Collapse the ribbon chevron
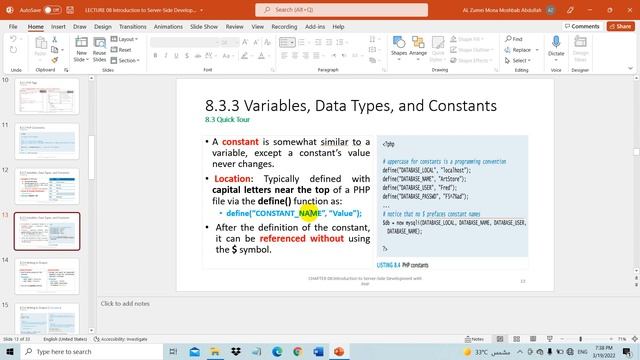 click(630, 69)
